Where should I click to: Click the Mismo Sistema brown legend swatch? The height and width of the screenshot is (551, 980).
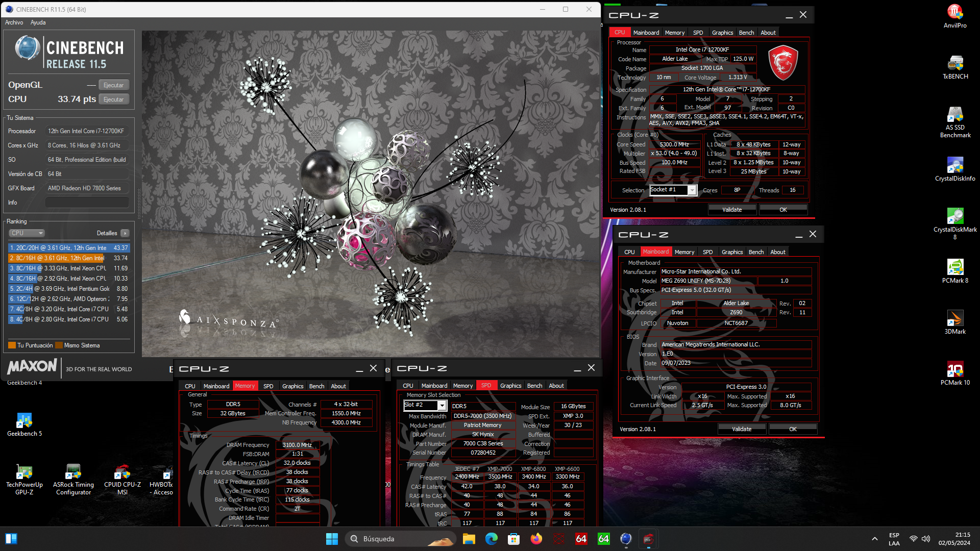59,345
